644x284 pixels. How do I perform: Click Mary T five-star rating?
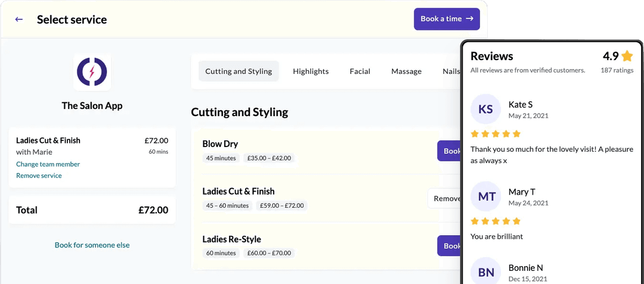496,221
